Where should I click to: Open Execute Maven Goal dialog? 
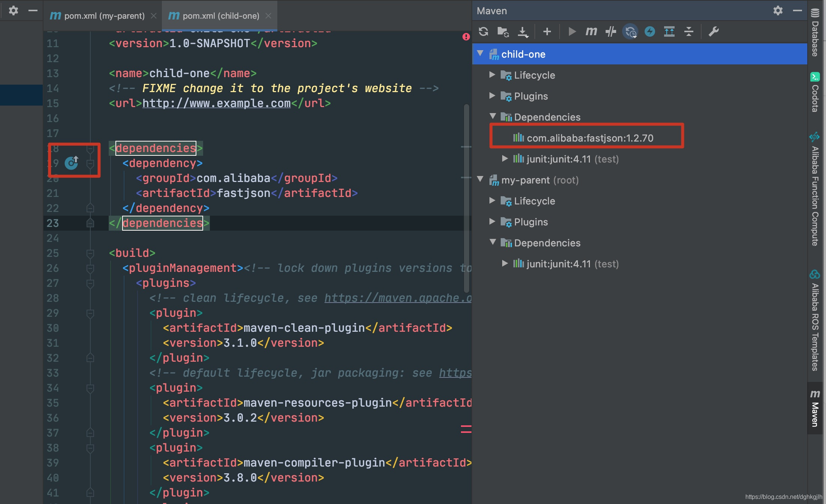click(591, 31)
